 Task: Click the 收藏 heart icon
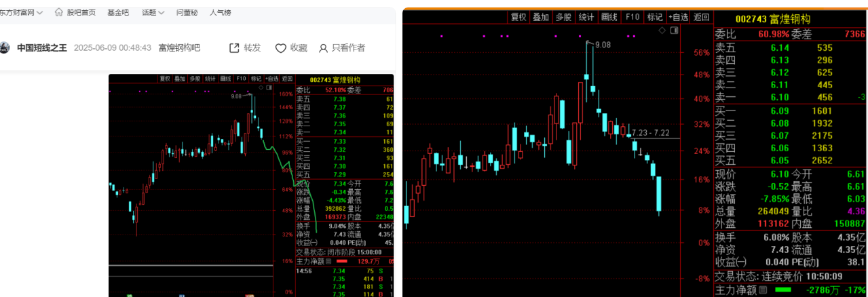pyautogui.click(x=280, y=47)
